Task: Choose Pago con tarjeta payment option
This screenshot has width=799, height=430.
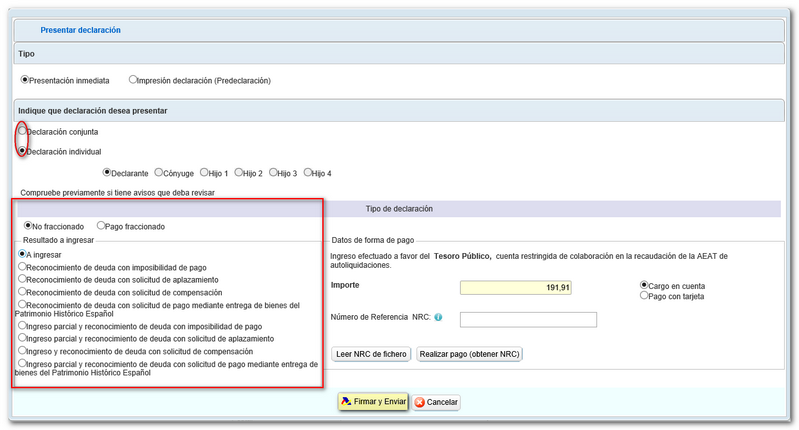Action: (644, 295)
